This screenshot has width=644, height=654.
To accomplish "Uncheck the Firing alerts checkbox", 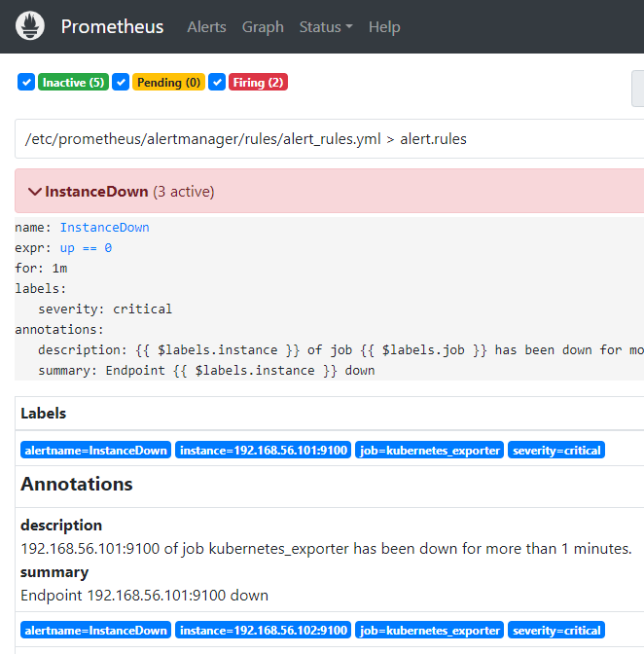I will click(x=217, y=82).
